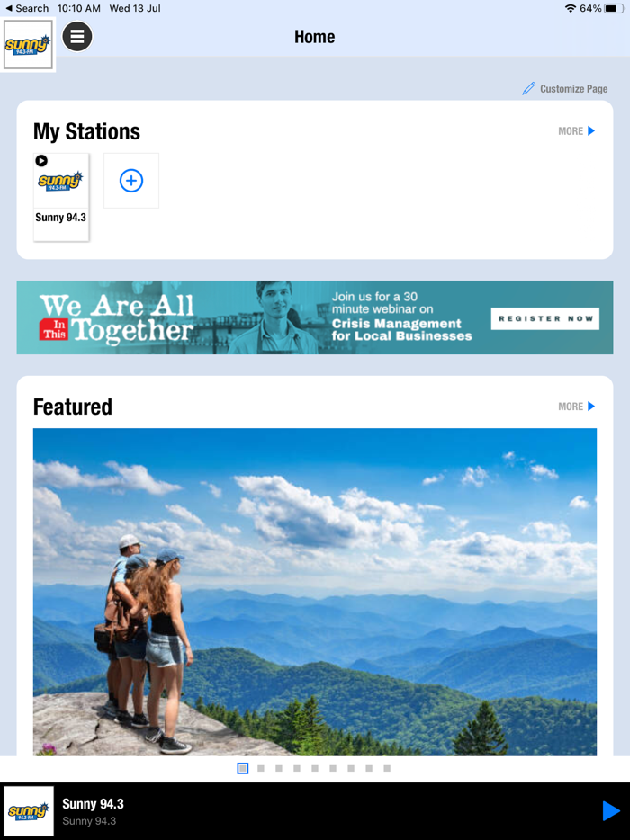This screenshot has width=630, height=840.
Task: Open the featured mountain hikers image
Action: (x=315, y=592)
